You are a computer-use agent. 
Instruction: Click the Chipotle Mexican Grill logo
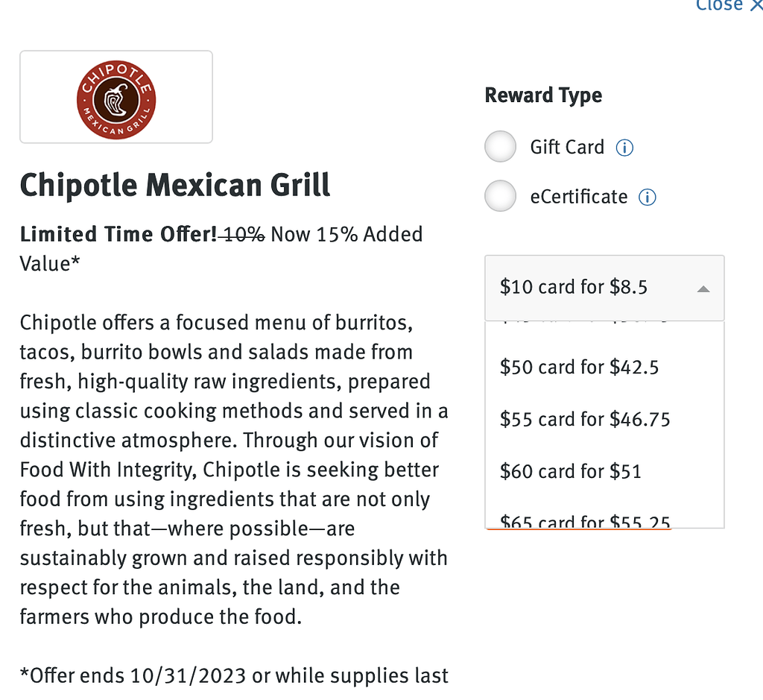(x=115, y=96)
